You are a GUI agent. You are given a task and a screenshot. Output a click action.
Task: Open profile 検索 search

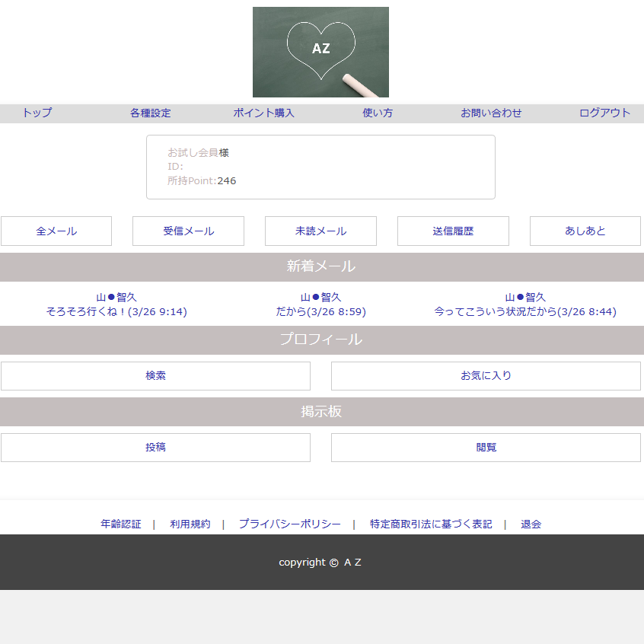tap(155, 376)
